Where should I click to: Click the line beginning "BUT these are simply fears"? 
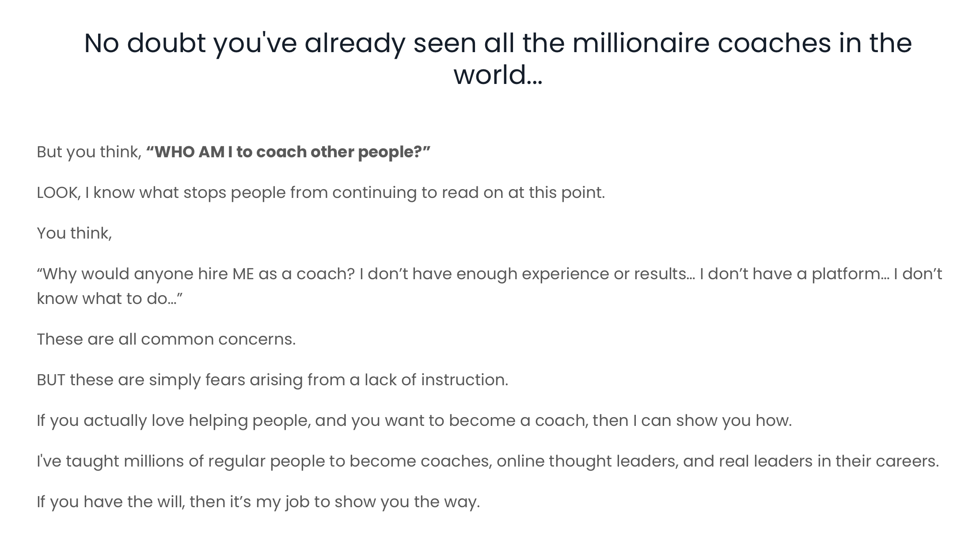(273, 380)
